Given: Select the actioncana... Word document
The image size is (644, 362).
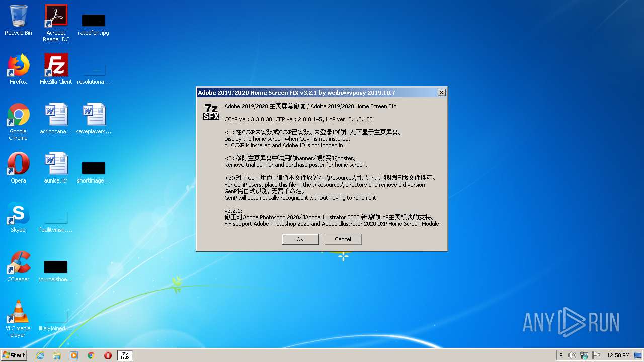Looking at the screenshot, I should tap(56, 119).
